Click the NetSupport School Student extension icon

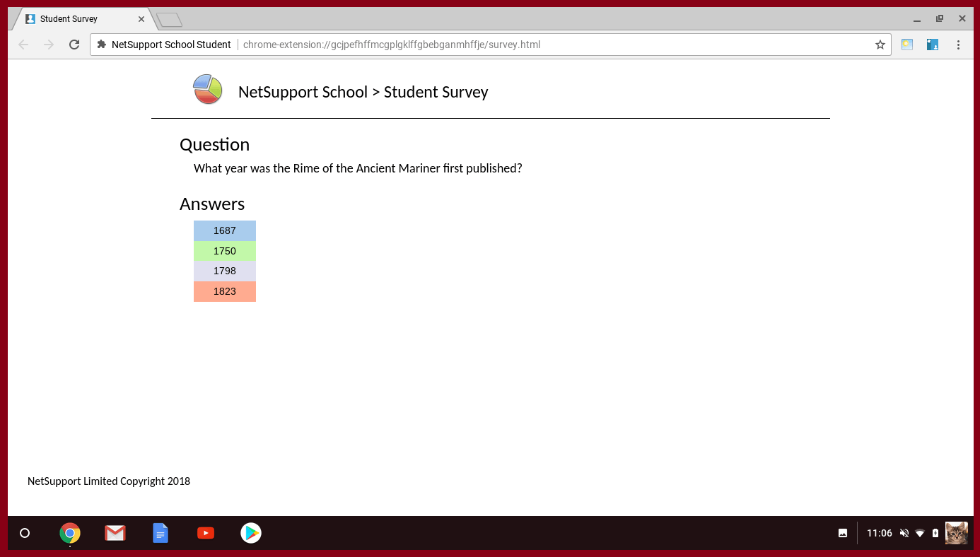(x=932, y=45)
